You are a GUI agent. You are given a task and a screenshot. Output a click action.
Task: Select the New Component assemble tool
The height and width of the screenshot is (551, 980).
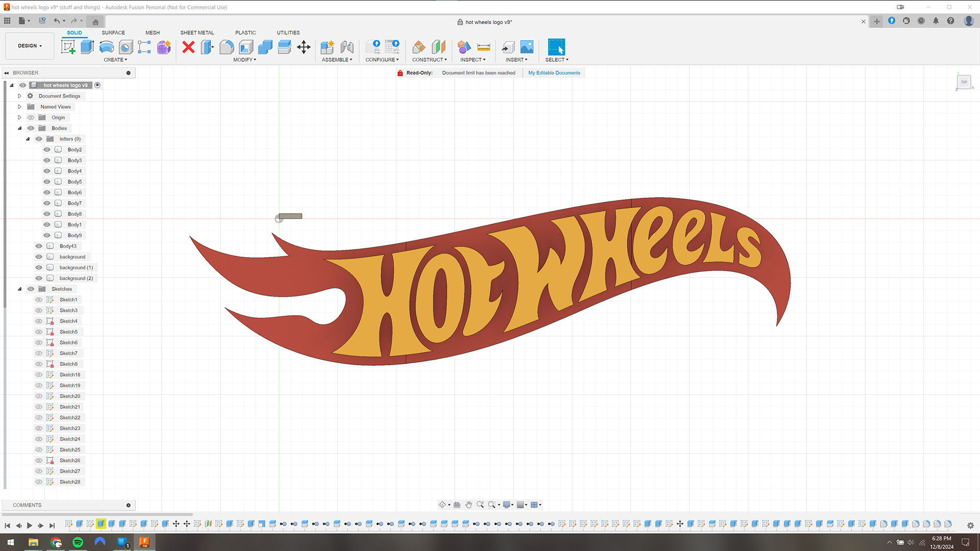(327, 47)
